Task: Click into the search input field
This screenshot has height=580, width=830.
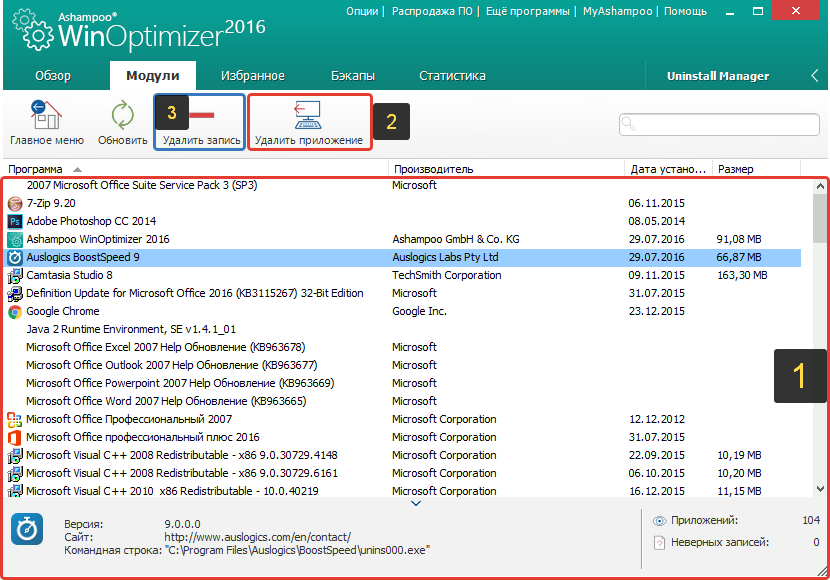Action: coord(719,124)
